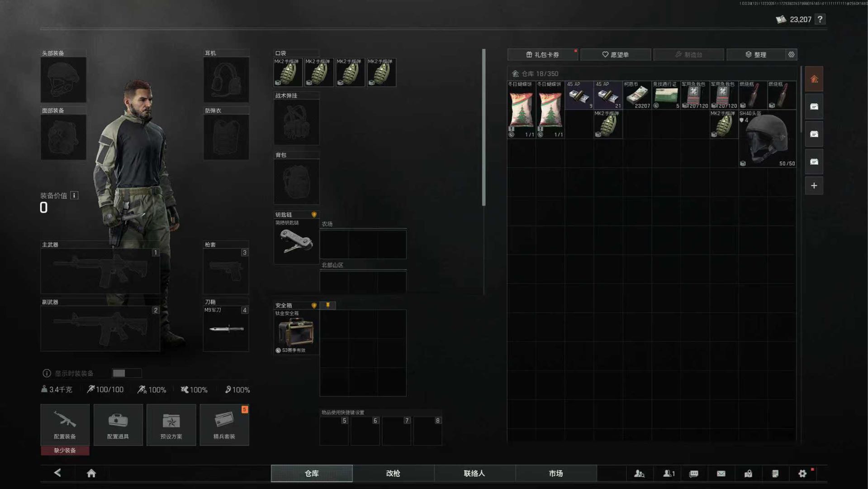Toggle the yellow pin beside 安全箱
The width and height of the screenshot is (868, 489).
point(328,305)
